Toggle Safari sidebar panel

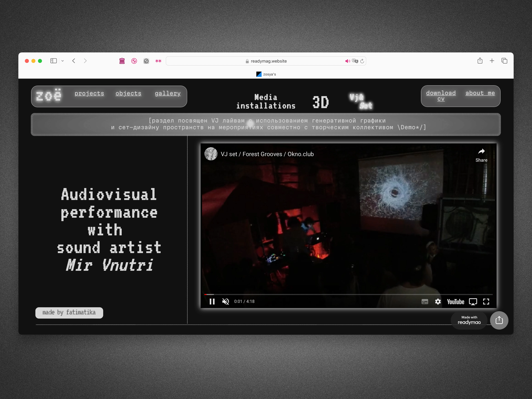point(53,61)
